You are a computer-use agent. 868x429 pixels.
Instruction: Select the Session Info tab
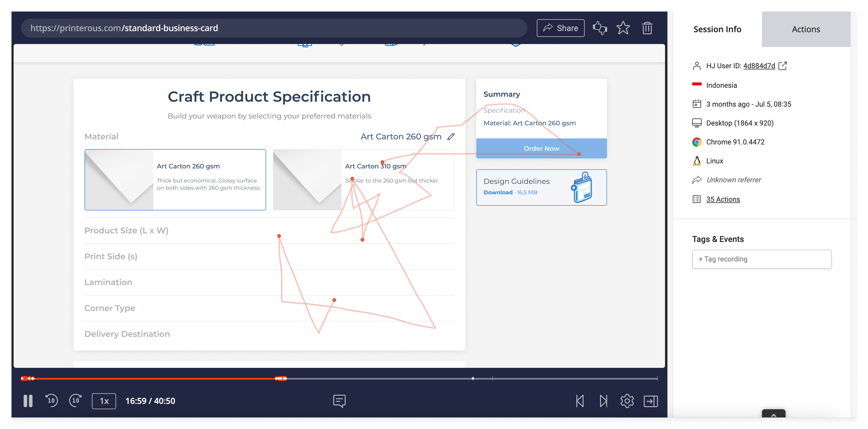click(x=717, y=29)
